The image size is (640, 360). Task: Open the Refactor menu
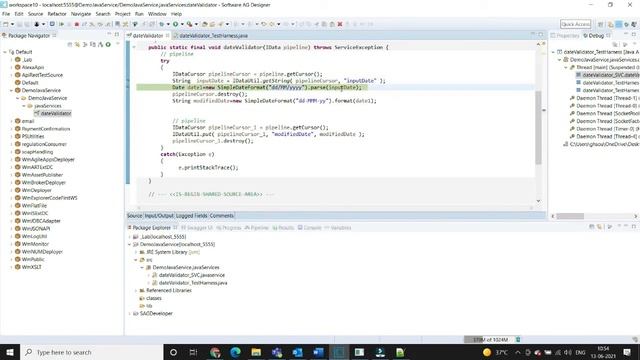57,14
